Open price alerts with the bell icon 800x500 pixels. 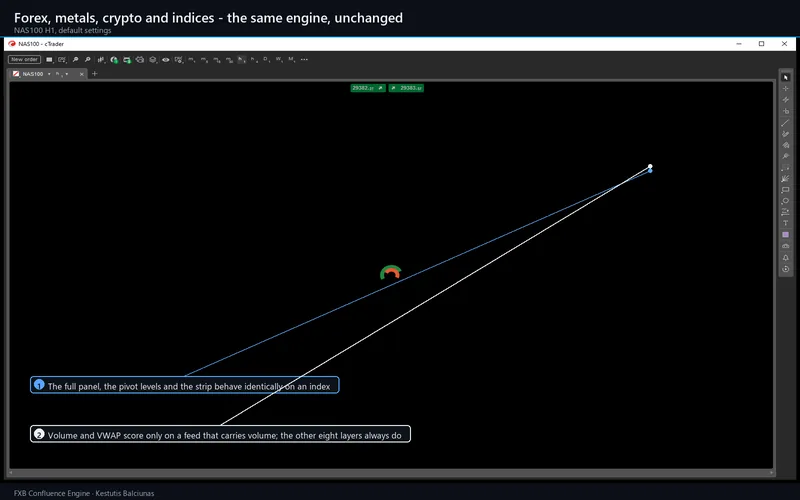click(786, 258)
